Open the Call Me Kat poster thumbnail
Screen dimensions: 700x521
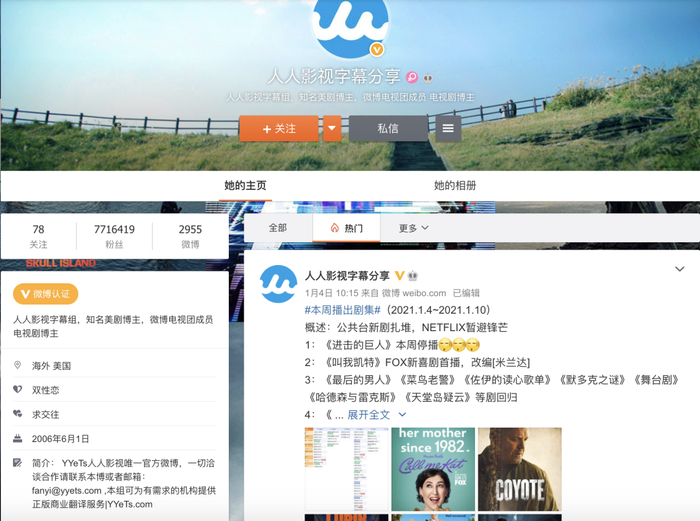(433, 469)
